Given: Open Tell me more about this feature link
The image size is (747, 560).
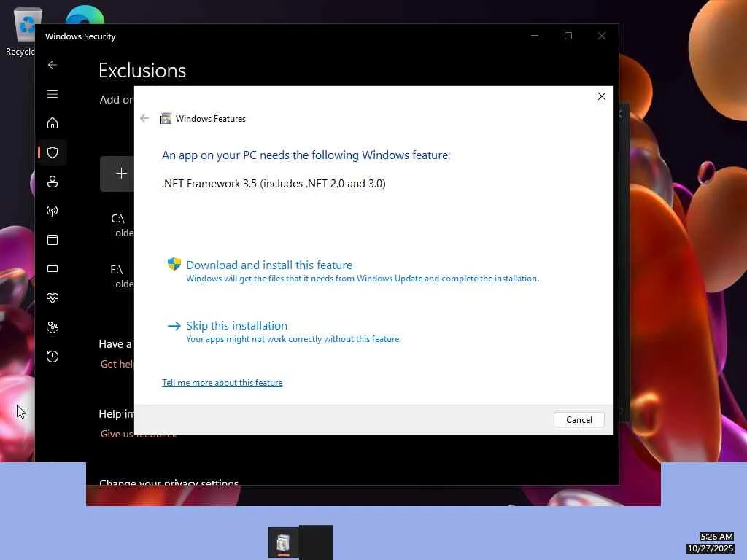Looking at the screenshot, I should (x=222, y=383).
